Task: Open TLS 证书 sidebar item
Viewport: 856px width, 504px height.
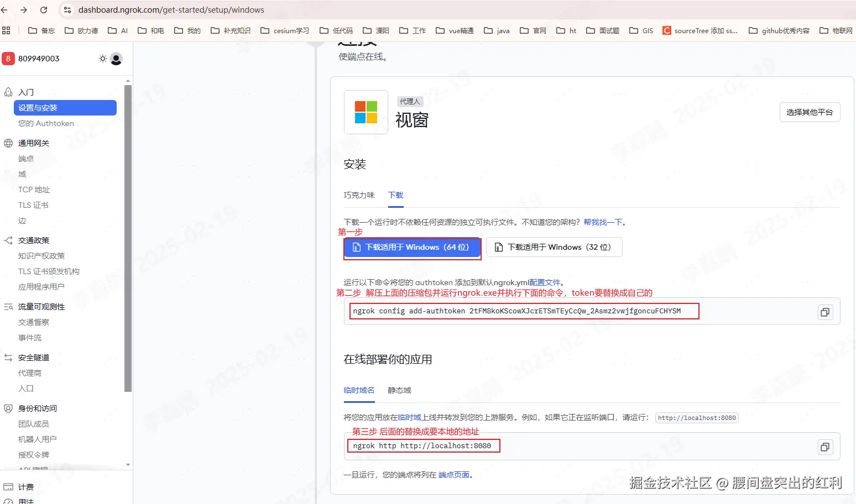Action: (33, 205)
